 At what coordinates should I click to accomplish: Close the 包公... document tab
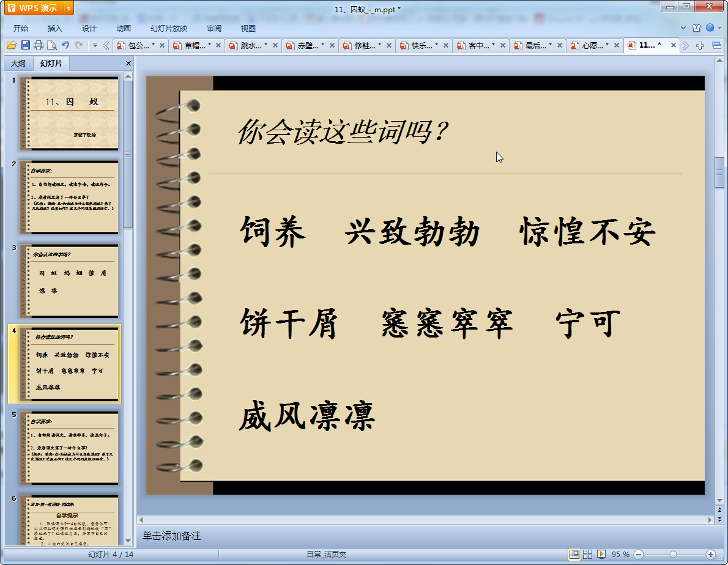pyautogui.click(x=162, y=45)
